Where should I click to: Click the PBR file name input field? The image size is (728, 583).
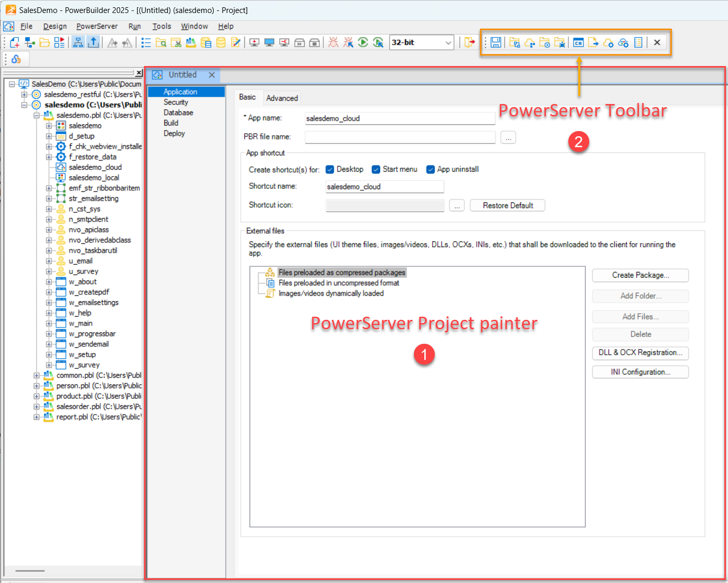click(399, 137)
